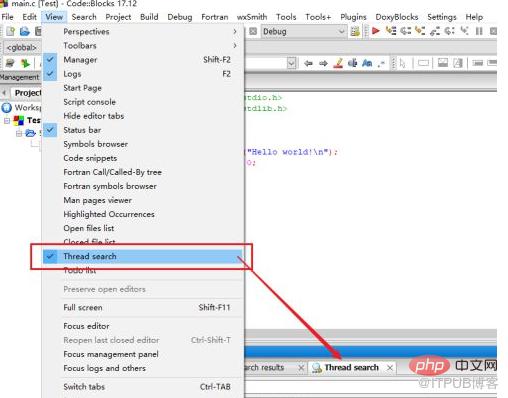Toggle the match case Aa icon
This screenshot has width=508, height=398.
click(x=367, y=63)
